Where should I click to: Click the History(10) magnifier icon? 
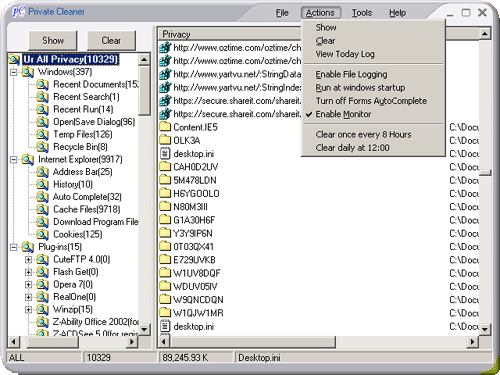pos(43,184)
